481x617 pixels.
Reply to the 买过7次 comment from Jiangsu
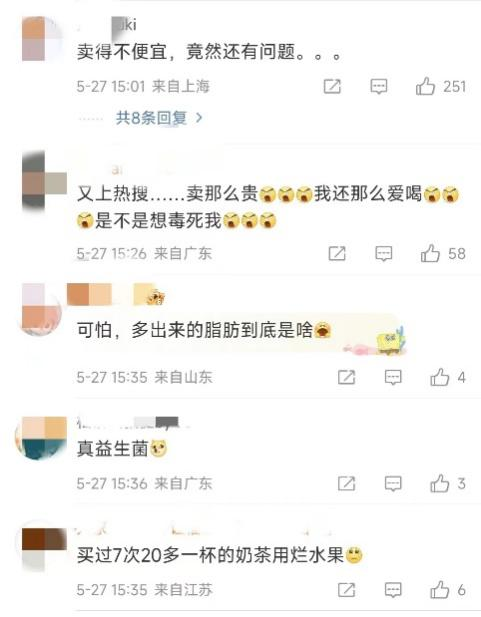pos(393,590)
